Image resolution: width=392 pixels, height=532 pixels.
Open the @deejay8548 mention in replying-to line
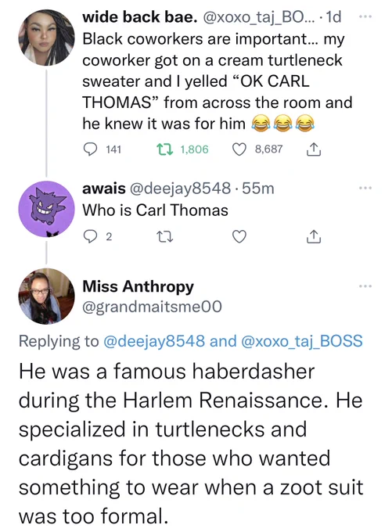coord(153,341)
